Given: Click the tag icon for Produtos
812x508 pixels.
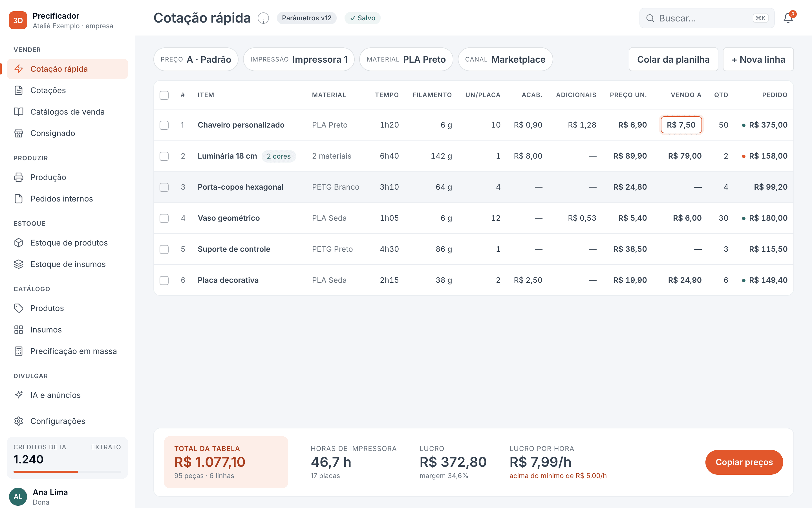Looking at the screenshot, I should tap(19, 308).
